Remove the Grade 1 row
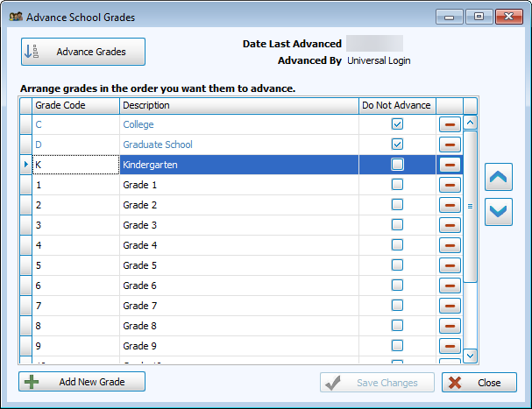The width and height of the screenshot is (532, 409). coord(450,185)
